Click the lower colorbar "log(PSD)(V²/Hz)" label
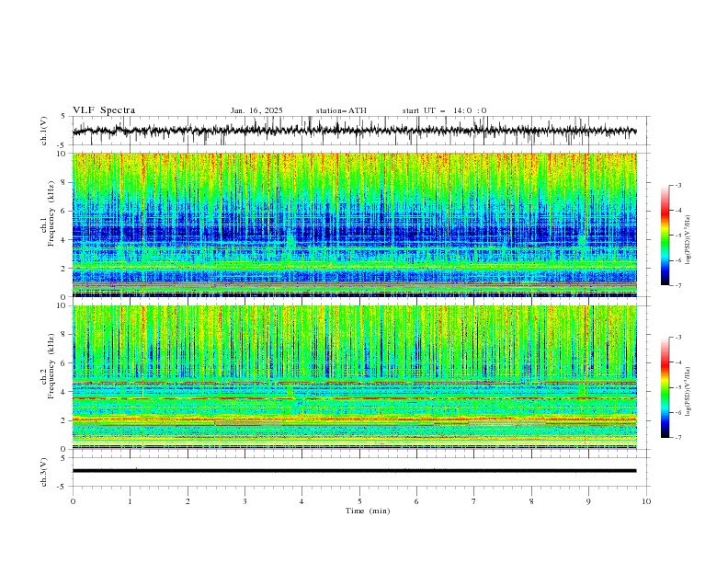728x563 pixels. 688,391
